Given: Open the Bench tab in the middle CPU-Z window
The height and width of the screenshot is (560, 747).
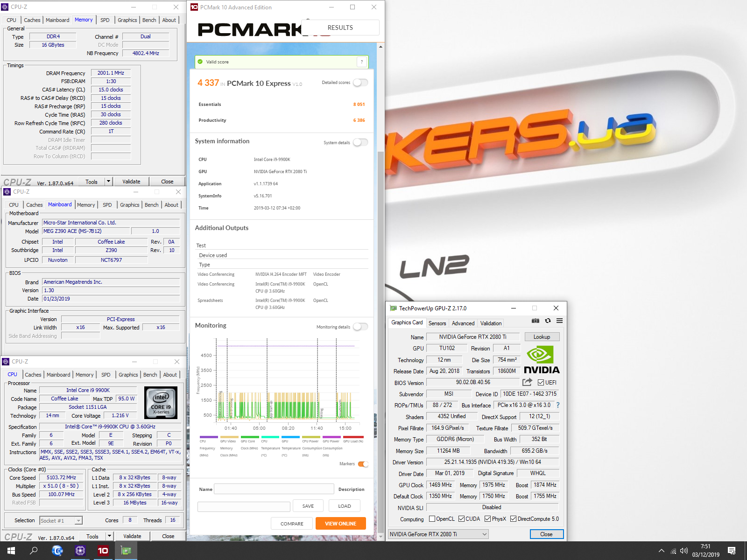Looking at the screenshot, I should pyautogui.click(x=152, y=205).
